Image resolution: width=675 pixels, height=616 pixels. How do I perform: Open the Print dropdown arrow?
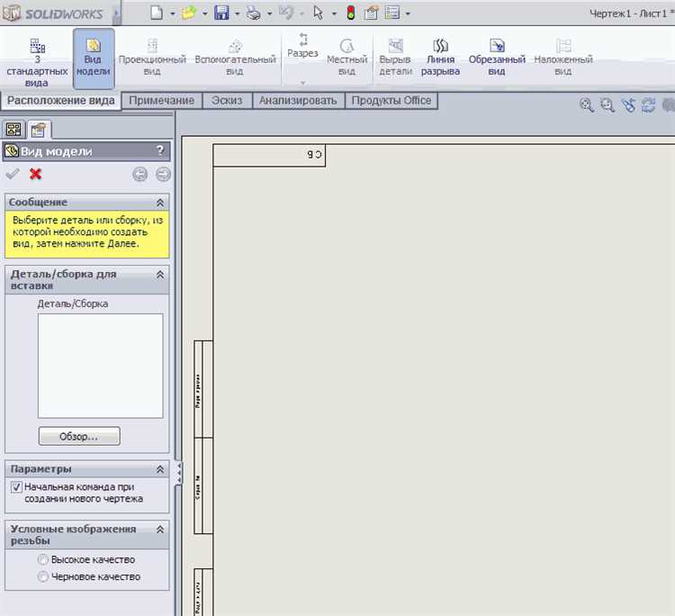[269, 14]
